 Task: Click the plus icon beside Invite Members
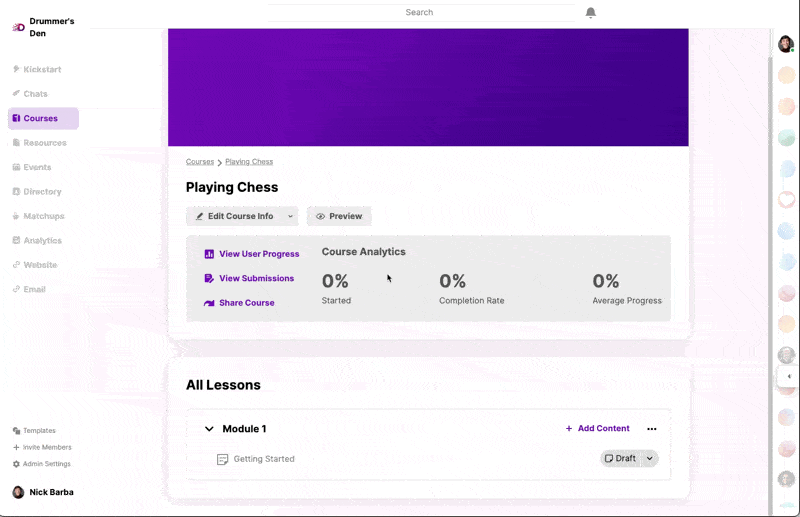16,448
